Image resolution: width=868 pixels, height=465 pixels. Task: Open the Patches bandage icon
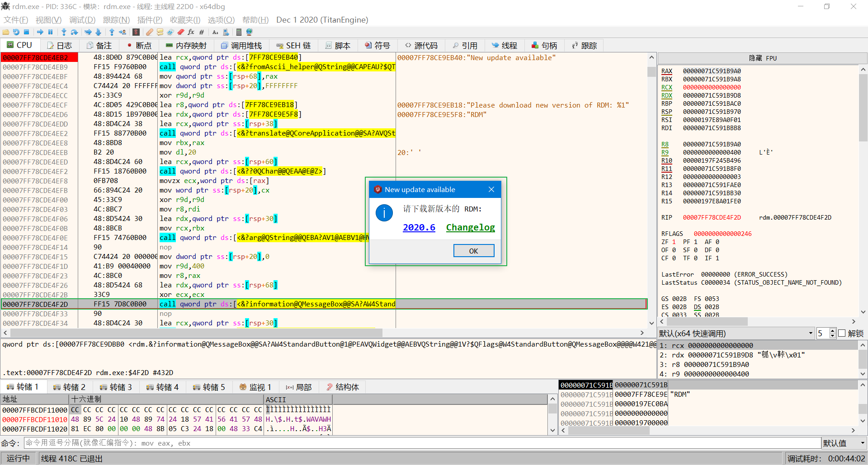150,32
